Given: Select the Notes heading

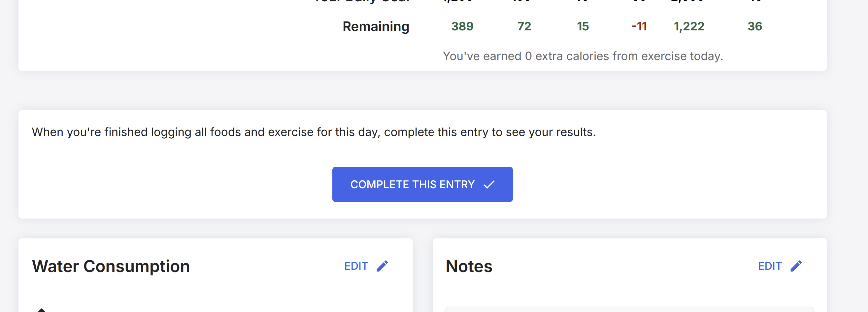Looking at the screenshot, I should click(469, 266).
